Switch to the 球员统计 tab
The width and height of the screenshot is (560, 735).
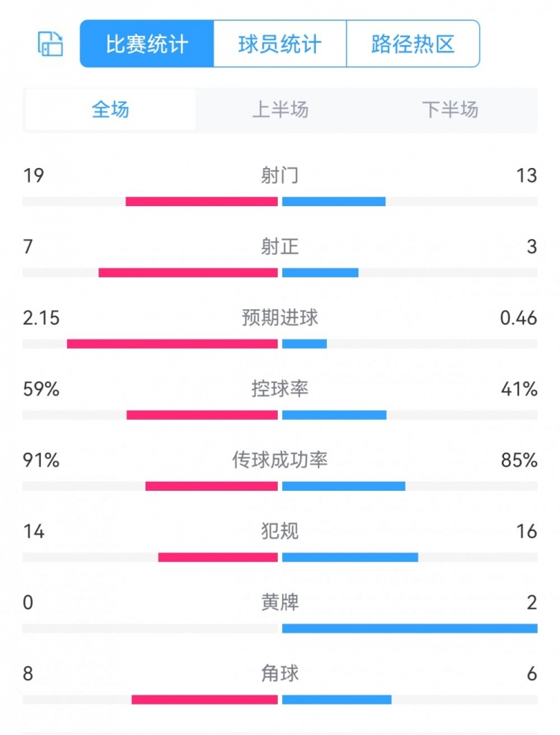tap(280, 44)
